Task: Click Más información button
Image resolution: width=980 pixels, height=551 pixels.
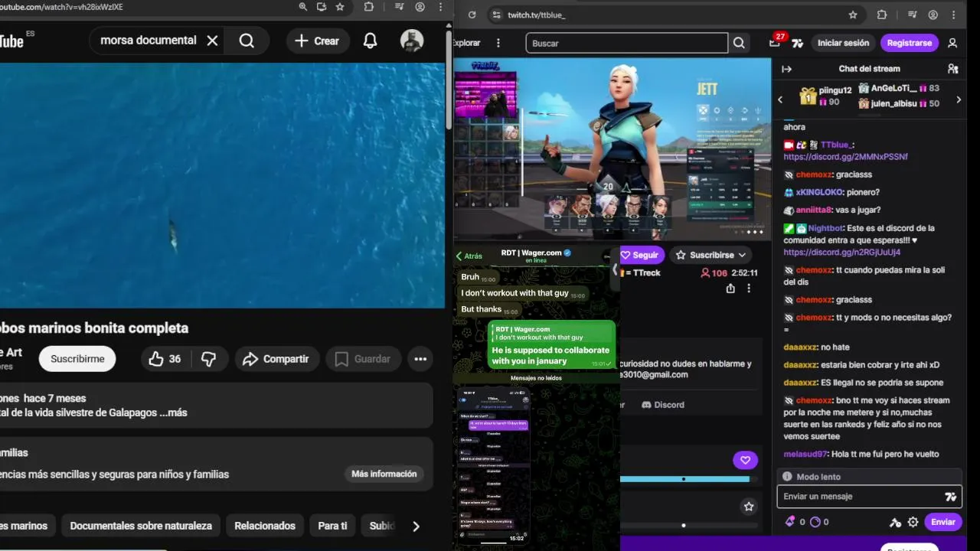Action: coord(384,474)
